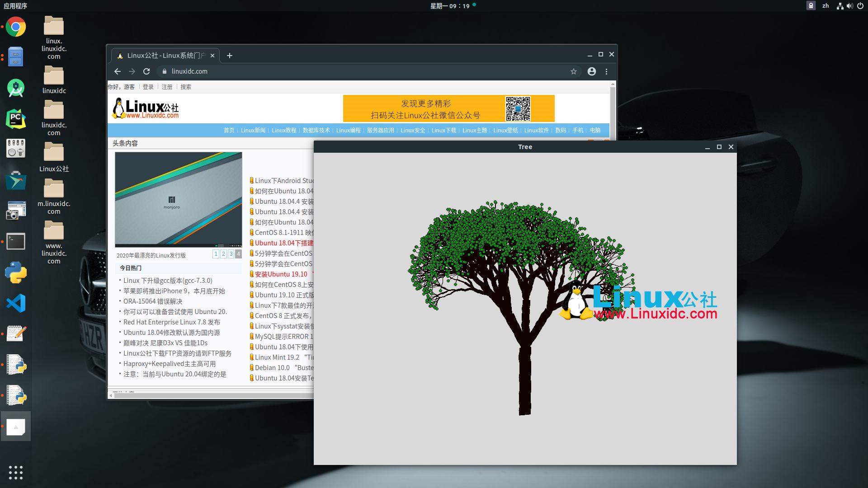The image size is (868, 488).
Task: Switch headline slide to page 4
Action: (x=238, y=254)
